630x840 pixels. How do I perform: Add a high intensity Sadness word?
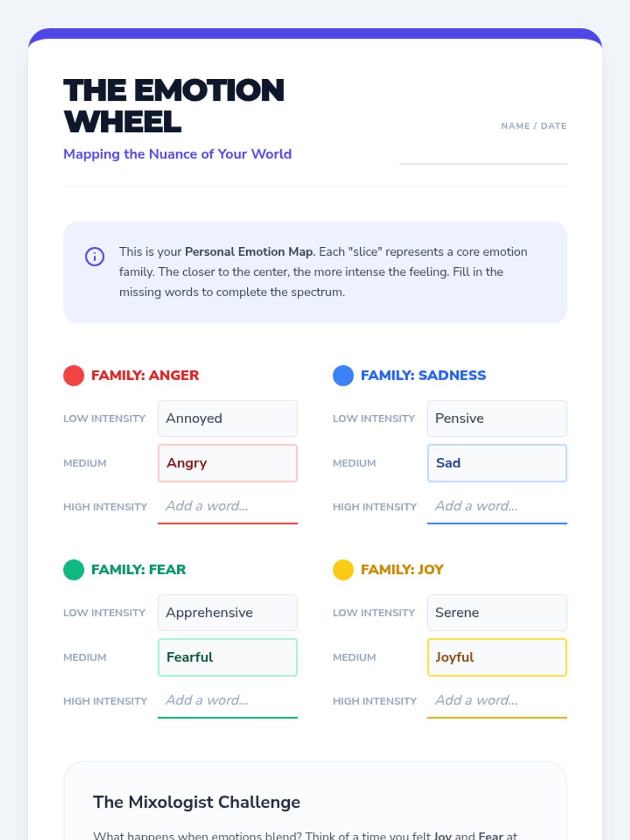[497, 507]
